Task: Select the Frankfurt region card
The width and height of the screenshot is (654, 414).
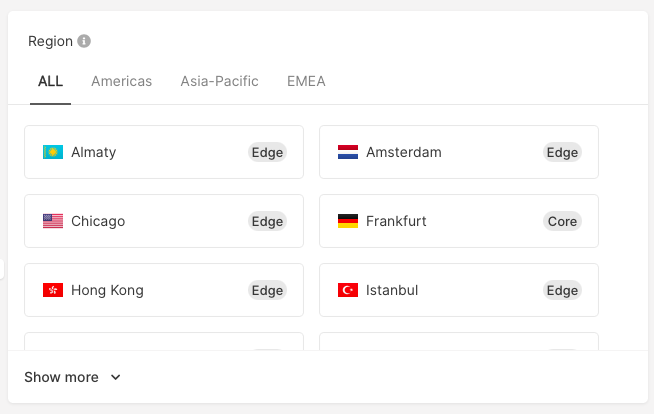Action: pyautogui.click(x=459, y=221)
